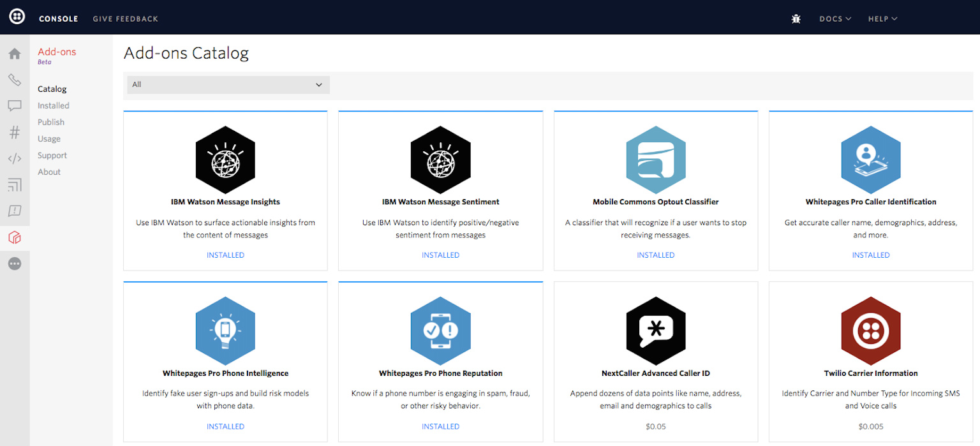Viewport: 980px width, 446px height.
Task: Click the Twilio Carrier Information title
Action: tap(871, 373)
